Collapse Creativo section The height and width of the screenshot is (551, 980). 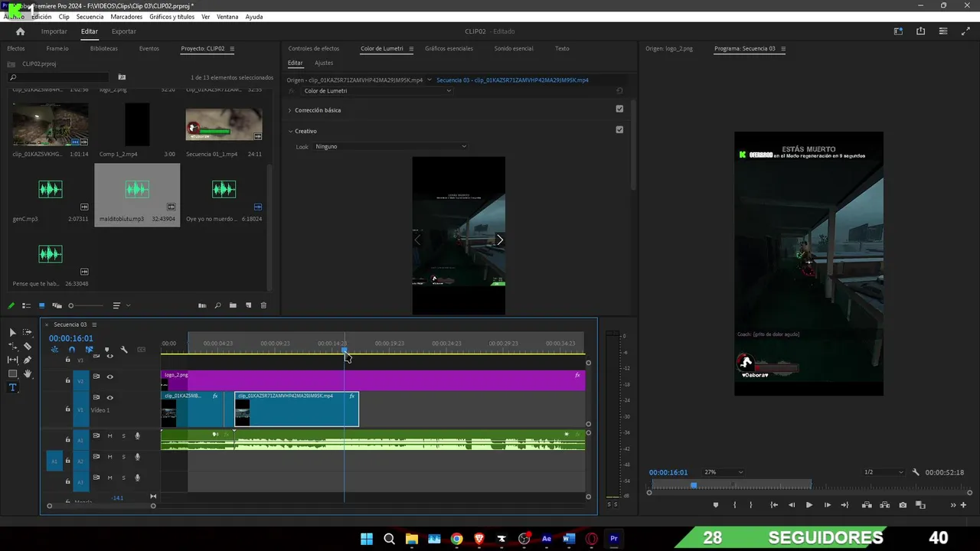(x=290, y=131)
